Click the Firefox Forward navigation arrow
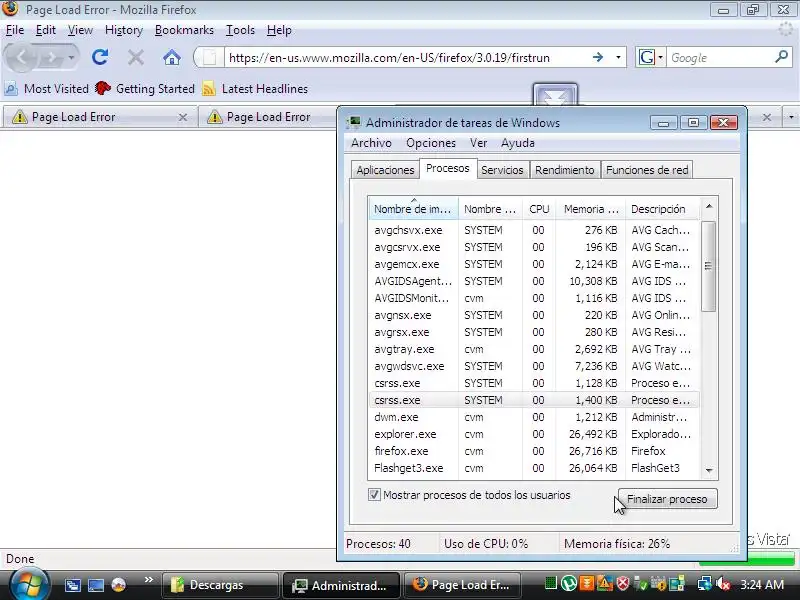Image resolution: width=800 pixels, height=600 pixels. pos(51,58)
